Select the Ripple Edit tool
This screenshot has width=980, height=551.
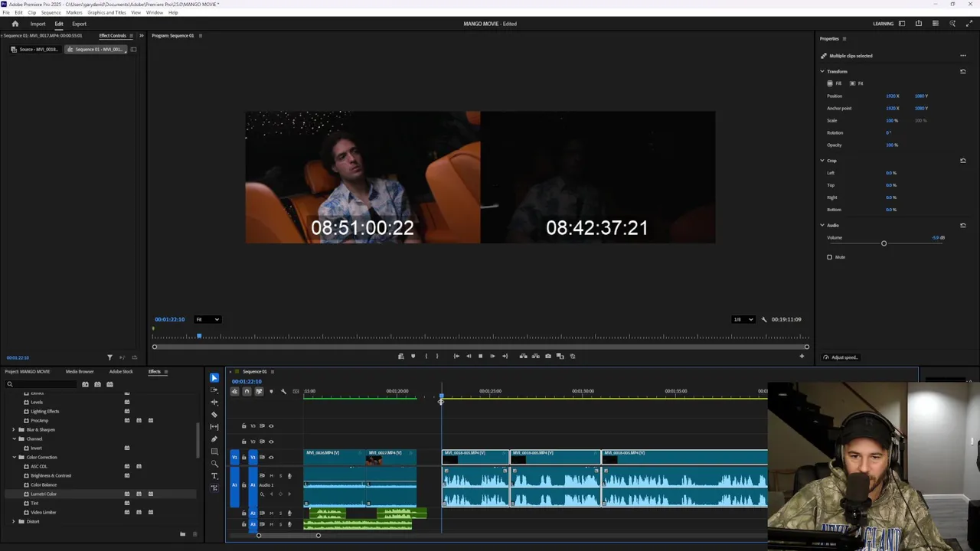point(214,403)
